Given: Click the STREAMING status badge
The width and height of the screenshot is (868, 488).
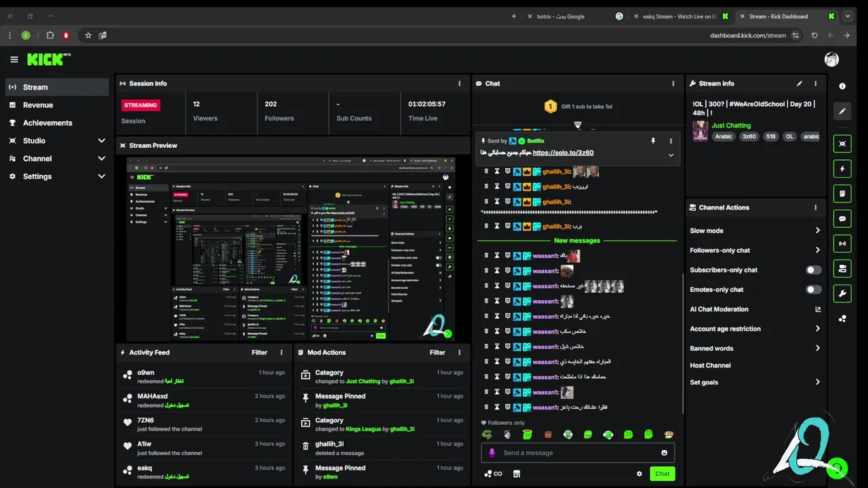Looking at the screenshot, I should coord(140,105).
